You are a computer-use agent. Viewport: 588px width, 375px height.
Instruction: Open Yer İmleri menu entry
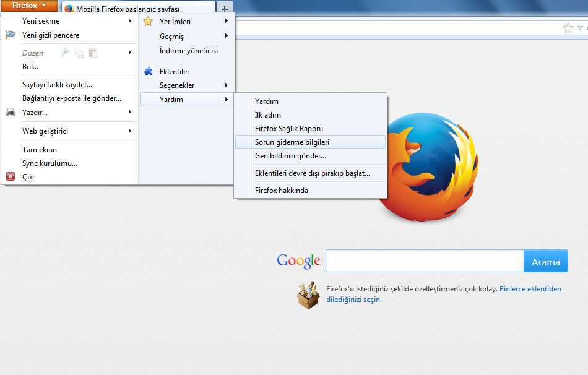point(187,22)
